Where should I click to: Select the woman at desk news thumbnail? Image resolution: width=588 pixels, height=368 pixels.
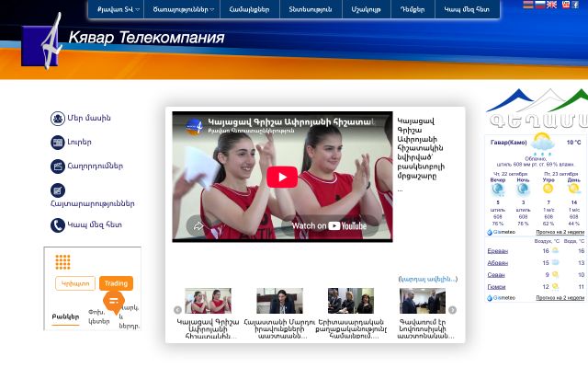click(279, 301)
